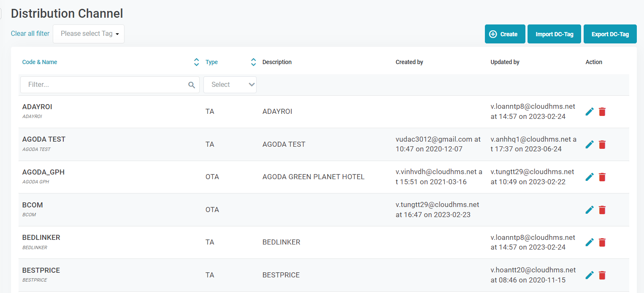
Task: Edit the ADAYROI channel with pencil icon
Action: [x=590, y=112]
